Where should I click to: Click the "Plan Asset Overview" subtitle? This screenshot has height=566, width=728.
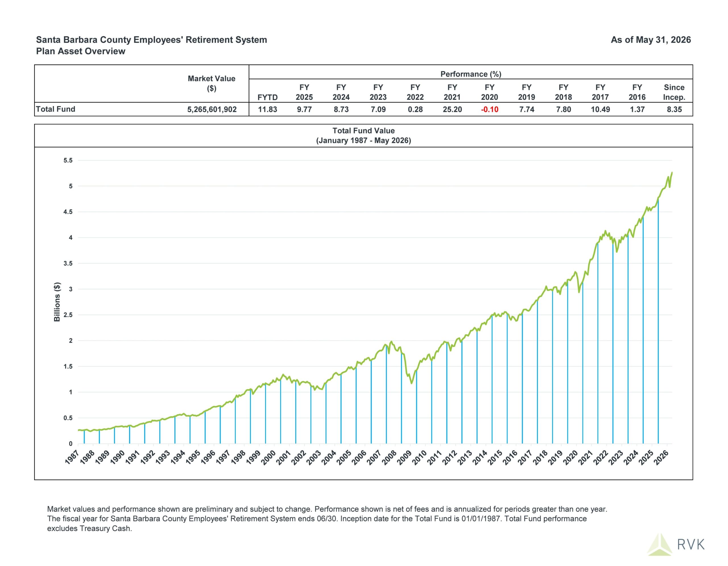pyautogui.click(x=81, y=51)
